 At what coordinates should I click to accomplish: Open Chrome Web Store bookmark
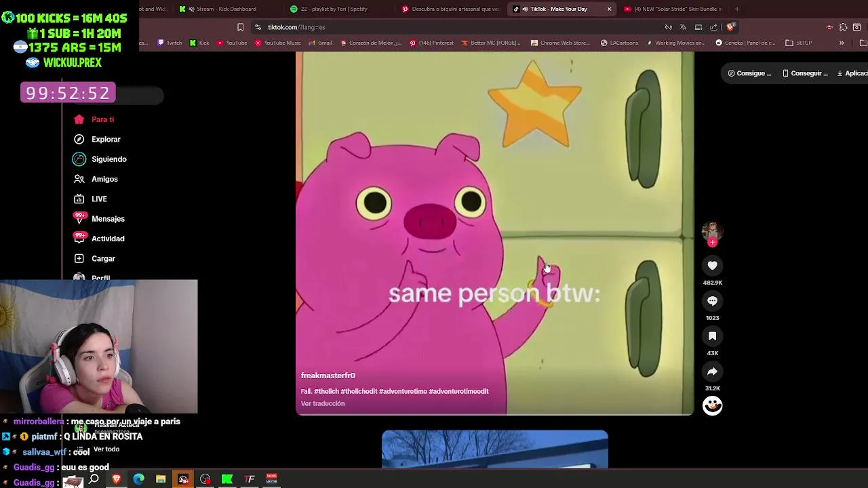coord(560,43)
